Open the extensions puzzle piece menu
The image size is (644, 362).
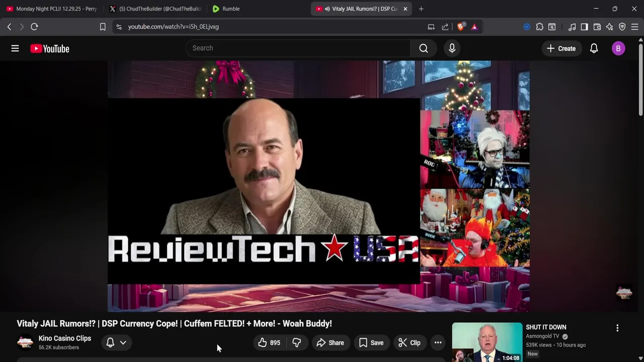pyautogui.click(x=539, y=27)
